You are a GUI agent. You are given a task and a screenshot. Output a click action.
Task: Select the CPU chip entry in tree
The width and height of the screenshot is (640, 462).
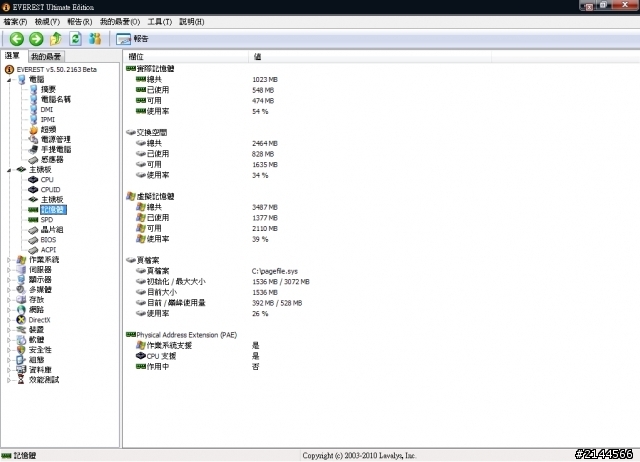pos(47,180)
